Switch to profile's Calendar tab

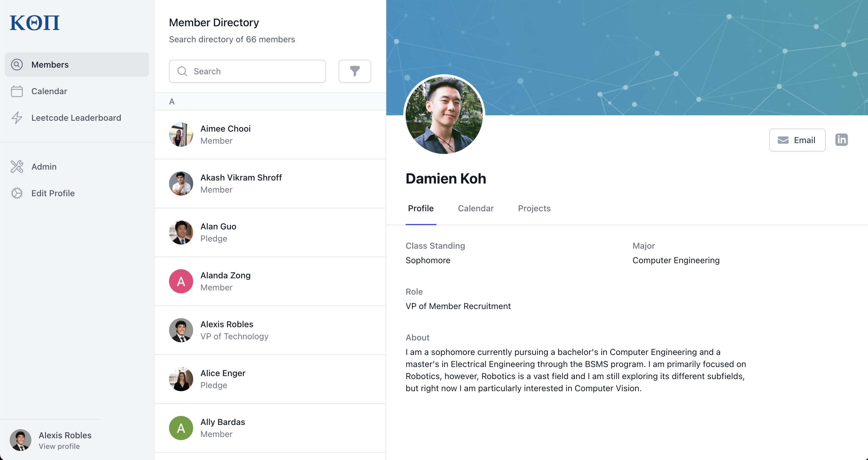coord(475,208)
